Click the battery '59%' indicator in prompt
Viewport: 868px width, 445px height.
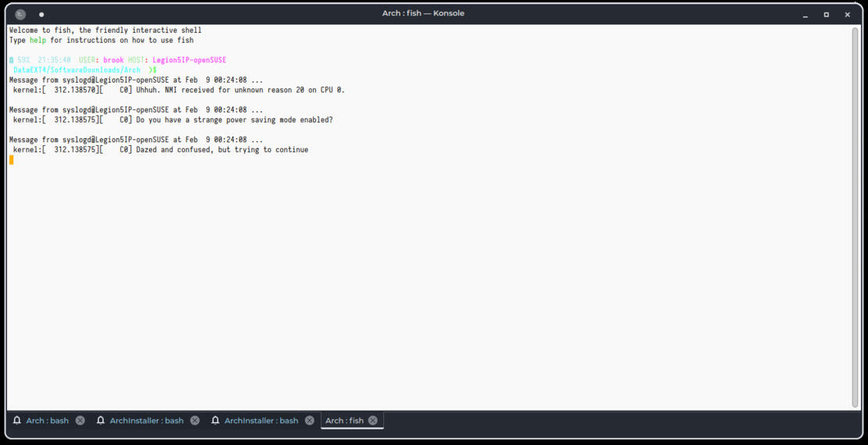click(20, 60)
